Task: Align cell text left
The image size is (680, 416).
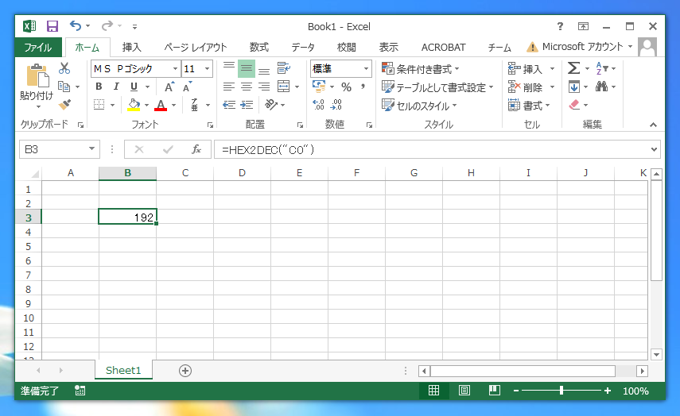Action: tap(229, 87)
